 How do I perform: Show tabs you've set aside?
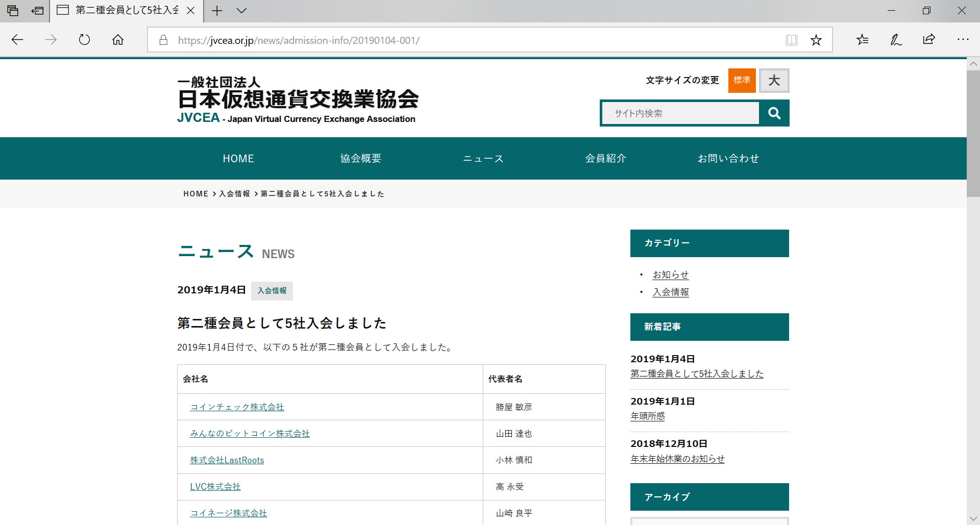[13, 11]
